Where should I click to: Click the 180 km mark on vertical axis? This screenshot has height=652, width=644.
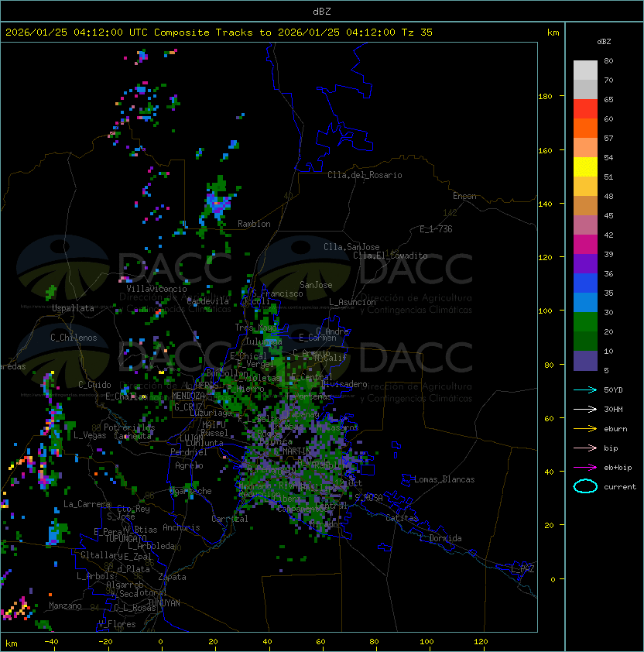[545, 96]
